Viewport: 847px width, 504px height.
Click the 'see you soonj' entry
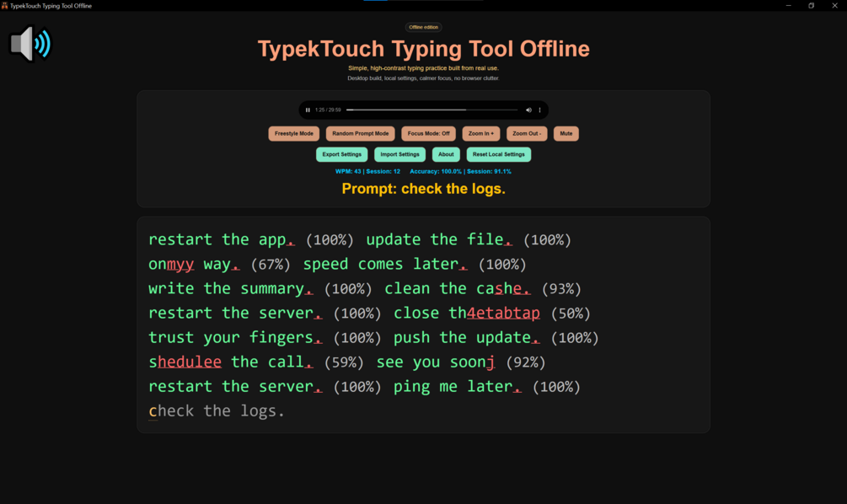pyautogui.click(x=436, y=362)
